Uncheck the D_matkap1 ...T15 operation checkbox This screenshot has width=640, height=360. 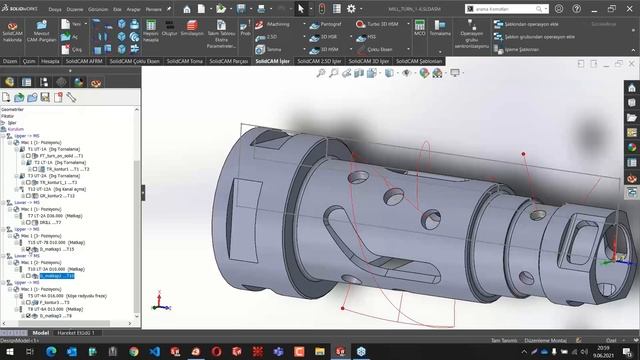click(29, 249)
